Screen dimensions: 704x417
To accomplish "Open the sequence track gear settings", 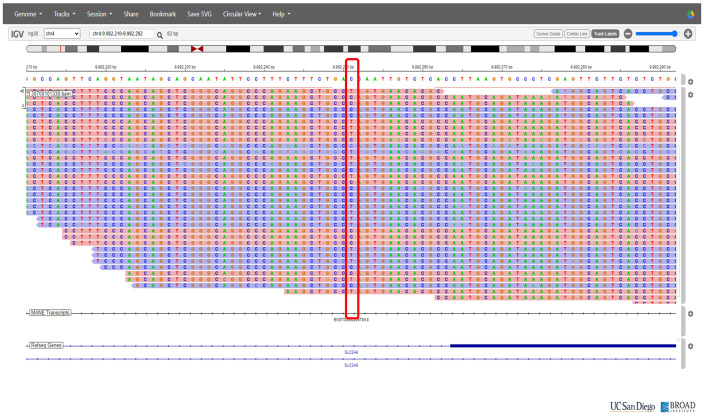I will coord(688,81).
